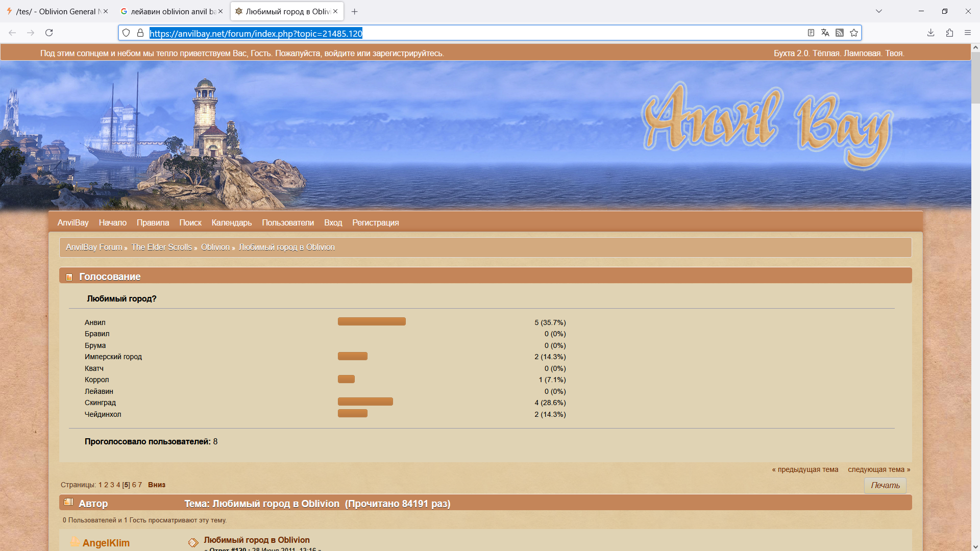
Task: Open a new tab with plus button
Action: click(x=354, y=11)
